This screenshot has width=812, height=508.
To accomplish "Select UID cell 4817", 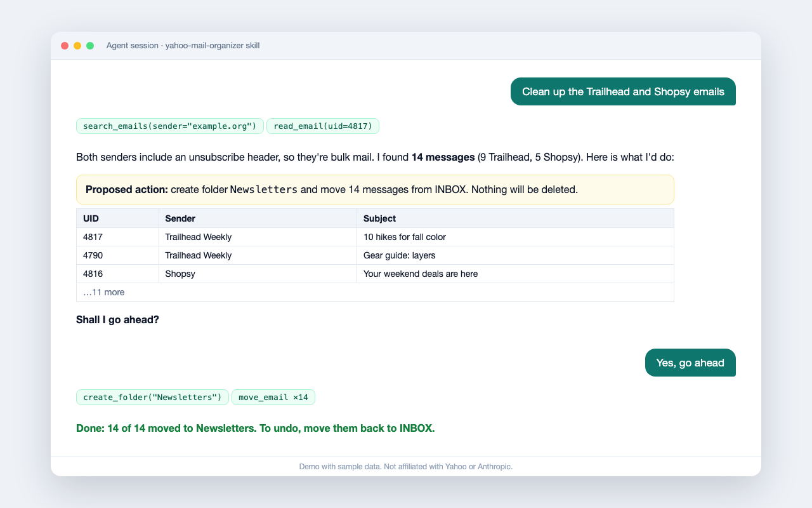I will point(117,237).
